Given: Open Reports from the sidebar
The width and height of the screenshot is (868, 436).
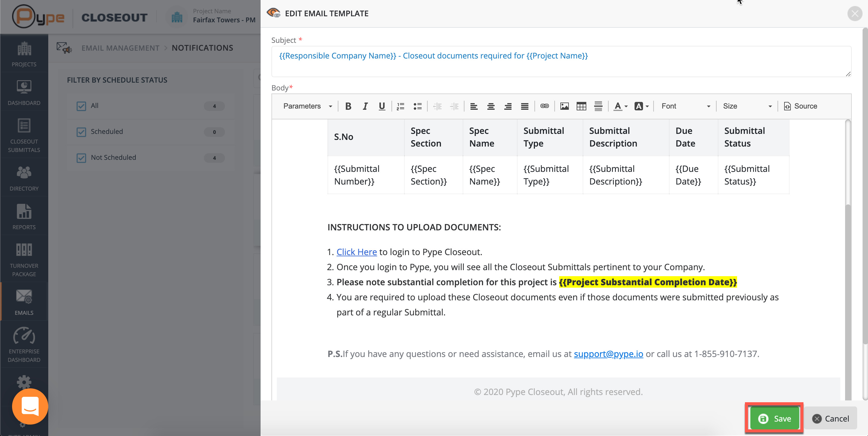Looking at the screenshot, I should click(x=24, y=217).
